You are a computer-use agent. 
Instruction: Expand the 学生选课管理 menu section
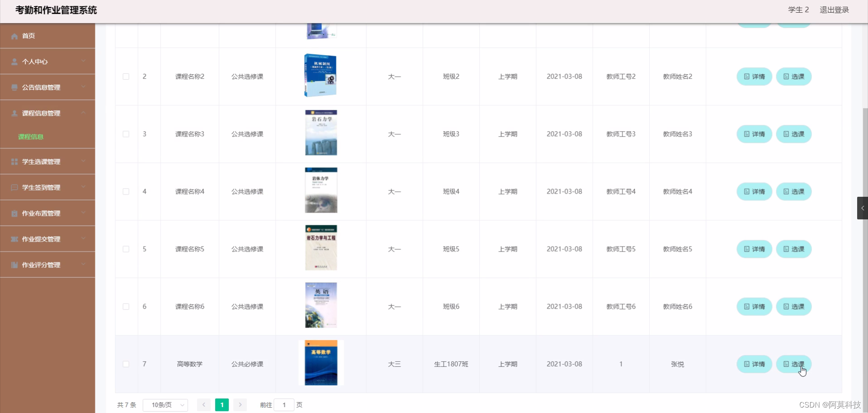pos(41,161)
